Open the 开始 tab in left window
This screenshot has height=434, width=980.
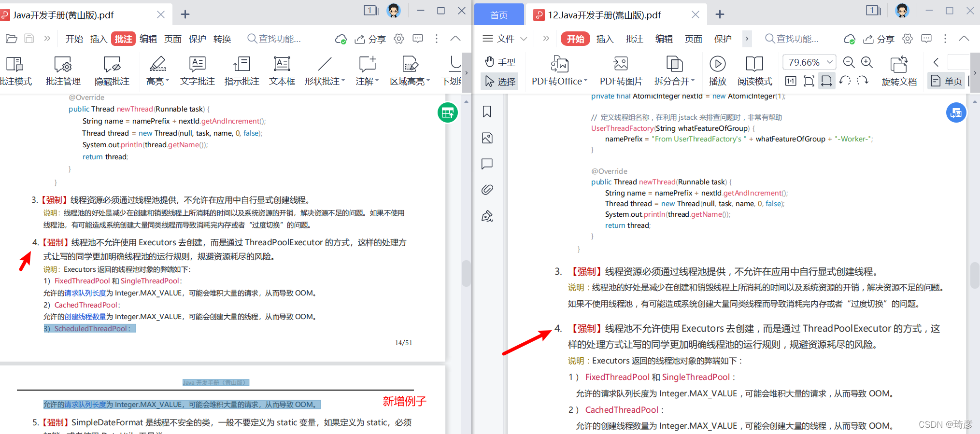click(x=74, y=39)
